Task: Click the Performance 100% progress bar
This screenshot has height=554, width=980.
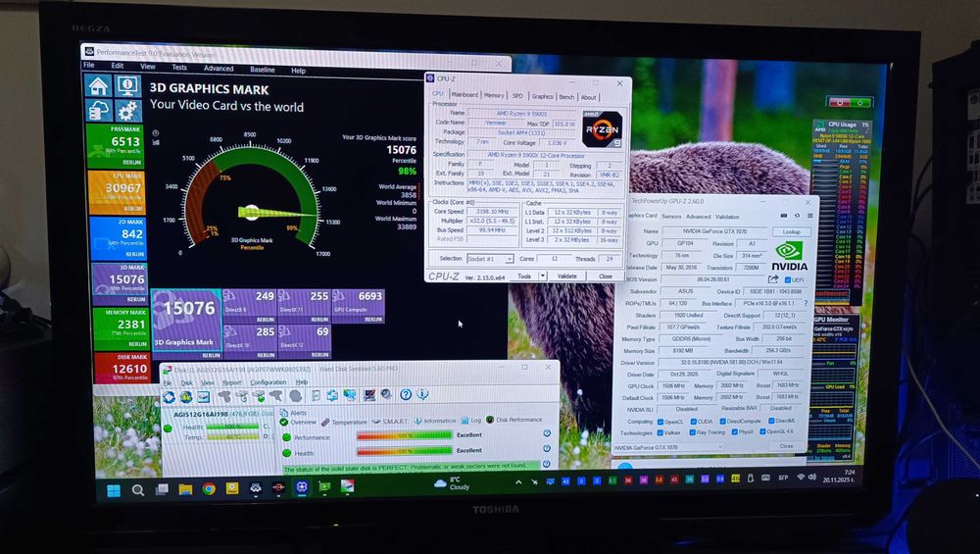Action: coord(405,435)
